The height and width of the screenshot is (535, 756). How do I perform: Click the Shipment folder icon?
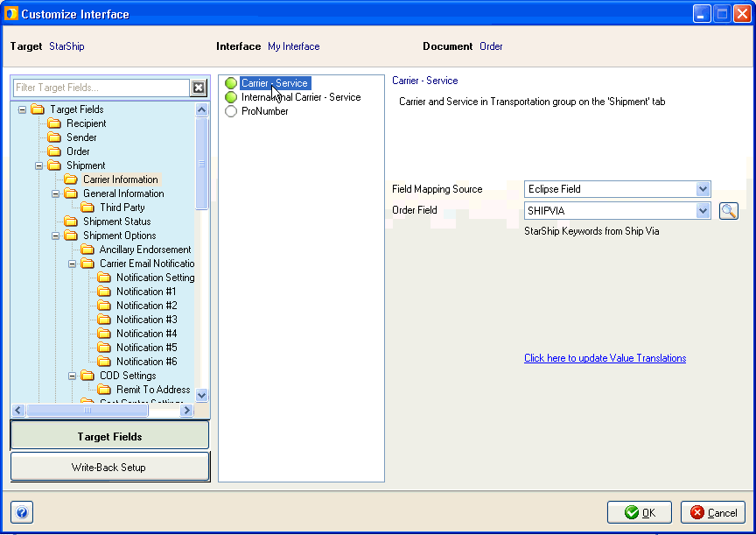54,165
